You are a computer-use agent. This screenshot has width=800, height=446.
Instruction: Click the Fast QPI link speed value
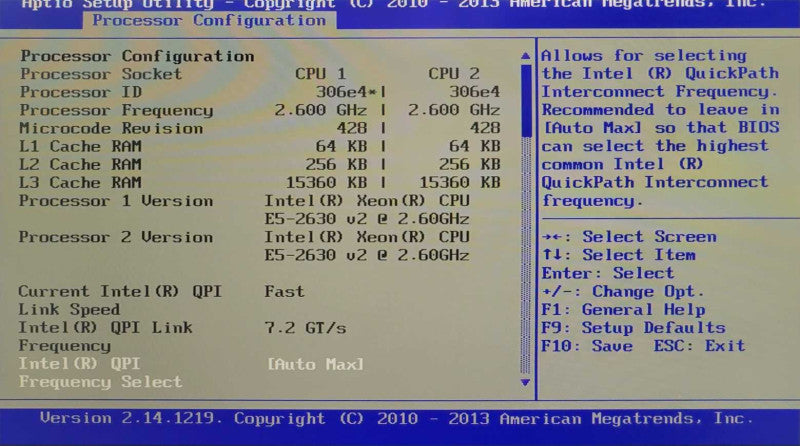tap(284, 291)
